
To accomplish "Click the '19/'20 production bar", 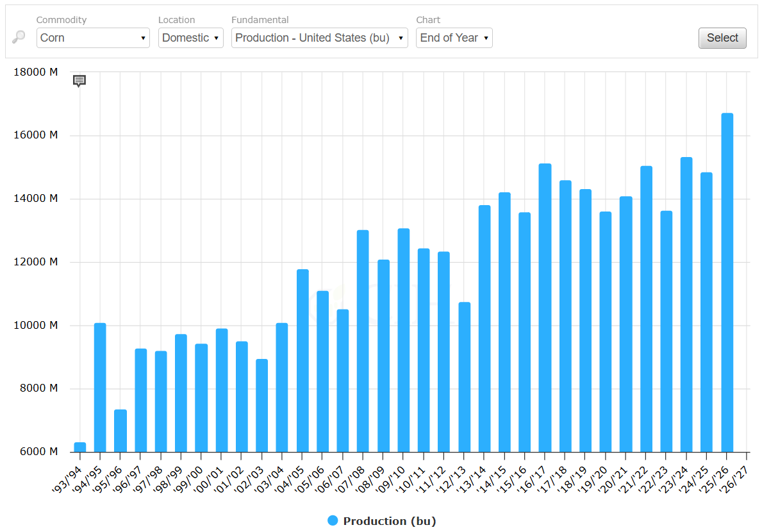I will click(x=606, y=331).
